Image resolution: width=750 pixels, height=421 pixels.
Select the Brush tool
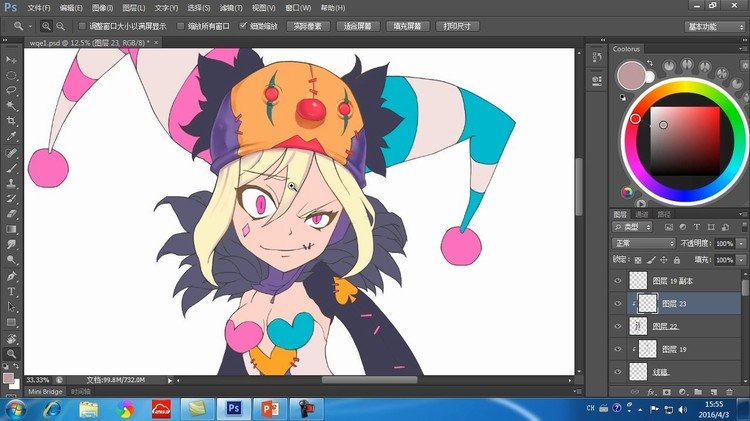click(11, 168)
